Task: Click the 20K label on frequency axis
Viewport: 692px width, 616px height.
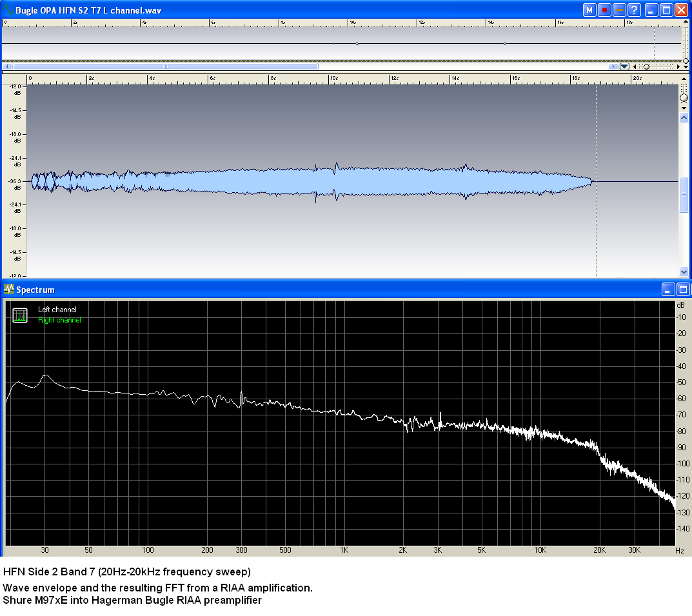Action: coord(599,550)
